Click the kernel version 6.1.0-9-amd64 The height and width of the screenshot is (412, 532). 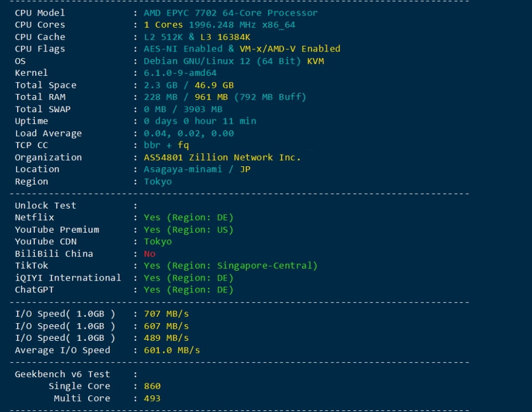coord(180,73)
